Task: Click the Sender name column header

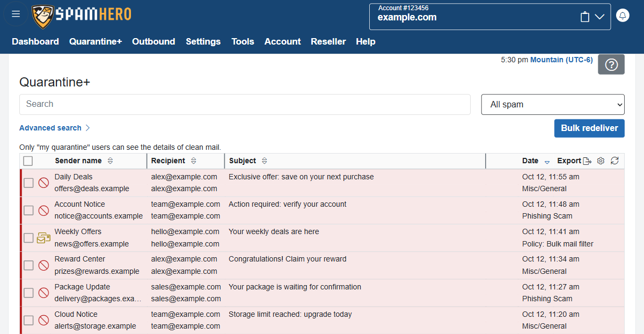Action: (x=78, y=161)
